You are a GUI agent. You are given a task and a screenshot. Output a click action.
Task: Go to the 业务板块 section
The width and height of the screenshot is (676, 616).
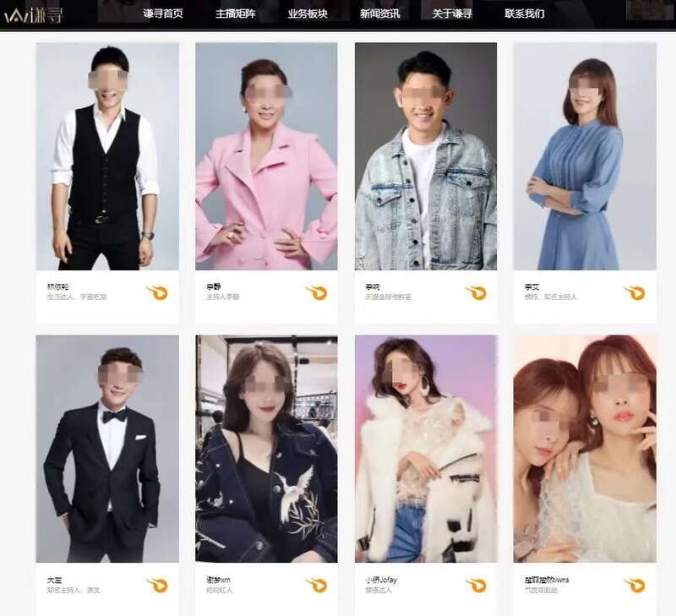(308, 14)
